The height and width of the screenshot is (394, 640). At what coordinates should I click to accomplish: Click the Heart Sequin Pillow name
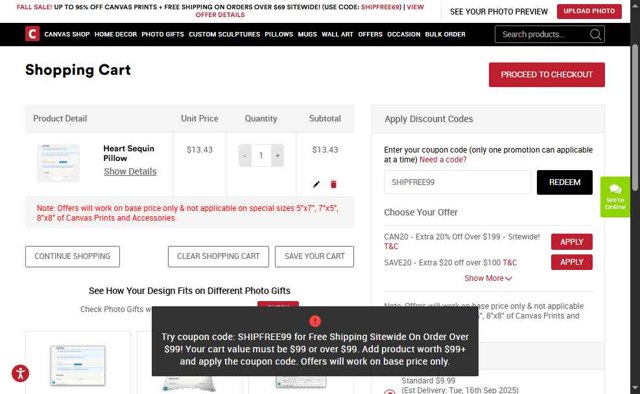pos(129,153)
